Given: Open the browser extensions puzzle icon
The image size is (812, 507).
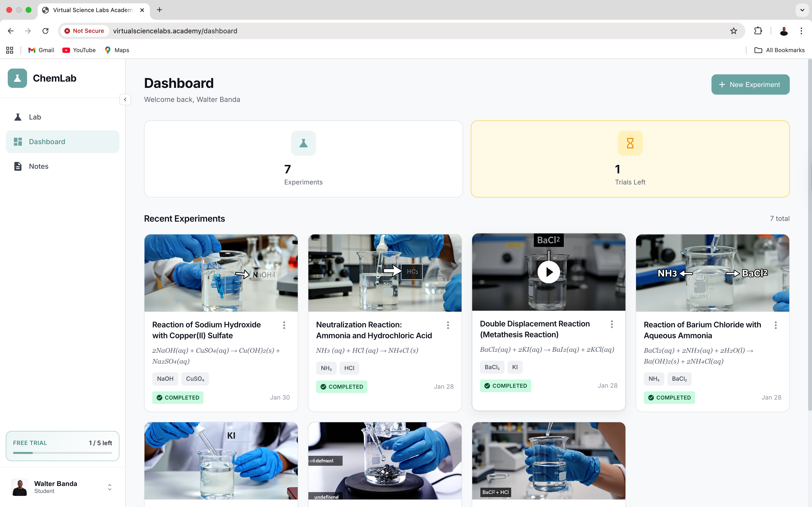Looking at the screenshot, I should (758, 31).
